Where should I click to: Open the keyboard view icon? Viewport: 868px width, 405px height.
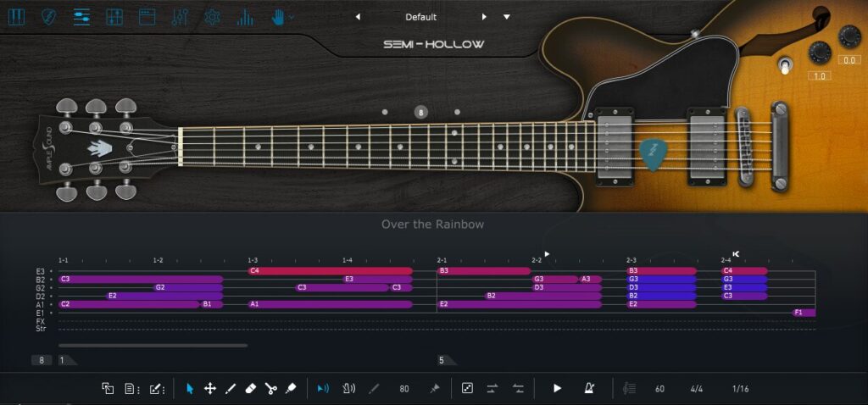[16, 17]
